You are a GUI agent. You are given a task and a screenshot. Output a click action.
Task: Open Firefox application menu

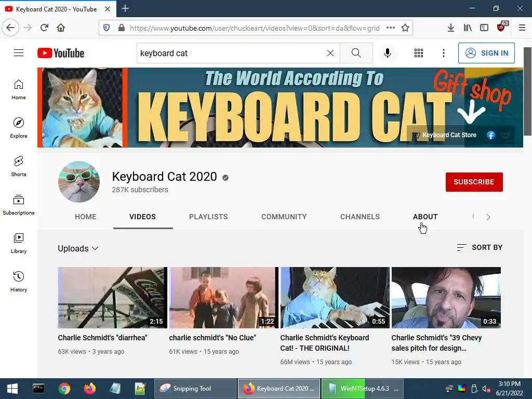coord(522,28)
